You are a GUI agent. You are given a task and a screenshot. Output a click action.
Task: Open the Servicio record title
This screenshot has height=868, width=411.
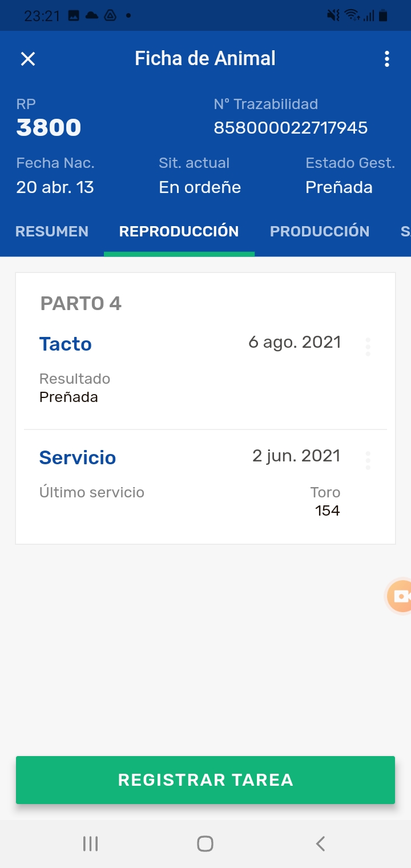(78, 457)
